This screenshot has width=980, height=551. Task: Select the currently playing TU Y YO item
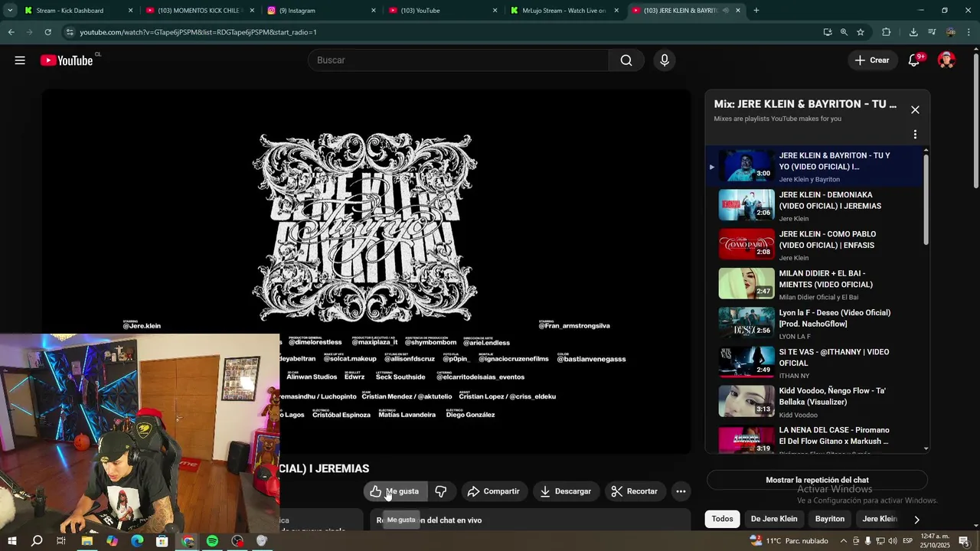[814, 167]
